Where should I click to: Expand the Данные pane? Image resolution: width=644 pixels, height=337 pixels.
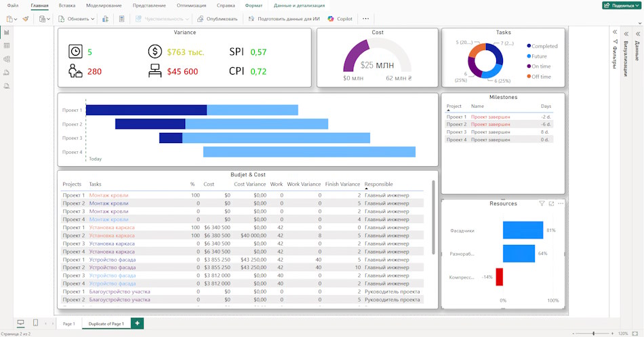pyautogui.click(x=637, y=34)
